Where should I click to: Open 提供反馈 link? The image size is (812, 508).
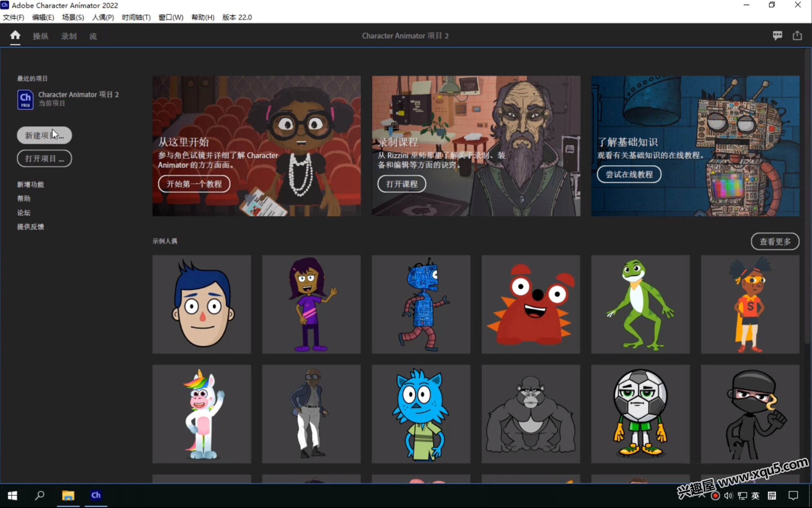30,227
